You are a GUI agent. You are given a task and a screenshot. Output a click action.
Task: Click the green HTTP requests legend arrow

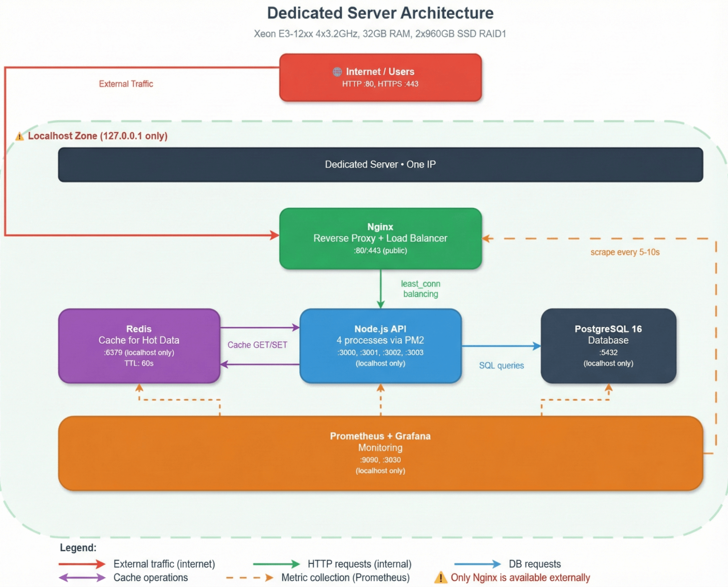pos(276,564)
